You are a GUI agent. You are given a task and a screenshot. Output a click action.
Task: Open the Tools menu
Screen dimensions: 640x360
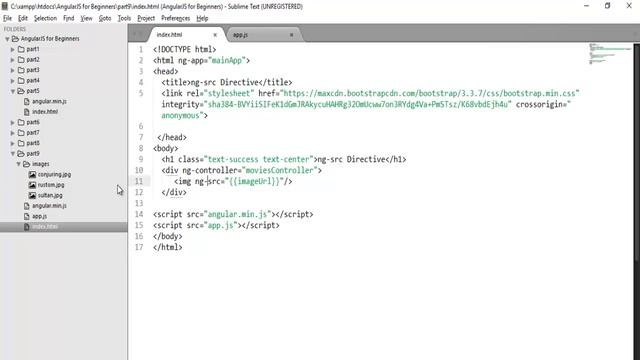[x=124, y=18]
